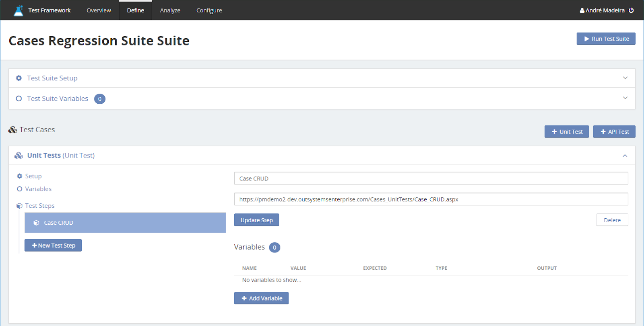This screenshot has width=644, height=326.
Task: Click the Test Suite Variables circle icon
Action: 19,98
